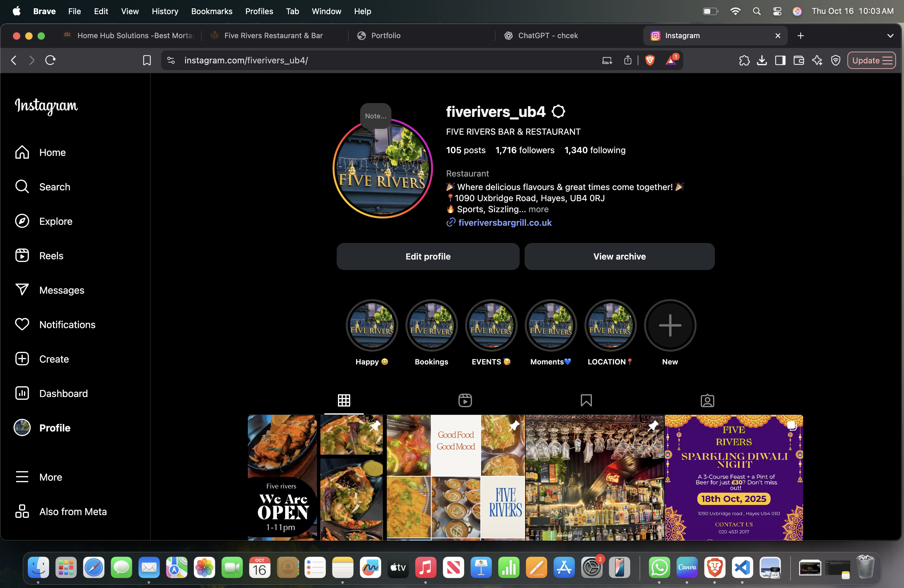Open the Sparkling Diwali Night post

pos(733,478)
